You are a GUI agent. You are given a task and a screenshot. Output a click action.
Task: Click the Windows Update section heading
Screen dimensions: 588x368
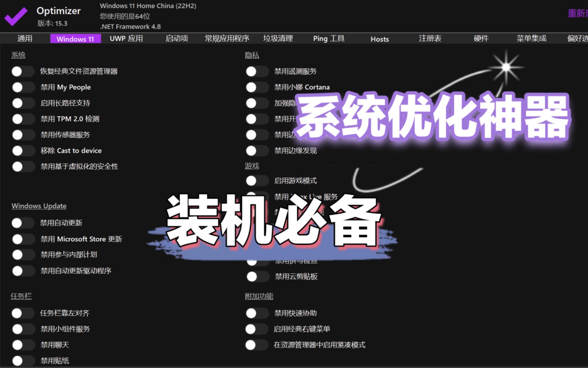point(39,206)
